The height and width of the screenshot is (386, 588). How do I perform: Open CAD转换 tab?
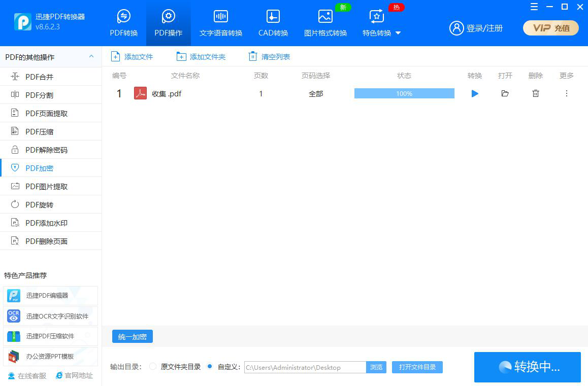click(273, 23)
